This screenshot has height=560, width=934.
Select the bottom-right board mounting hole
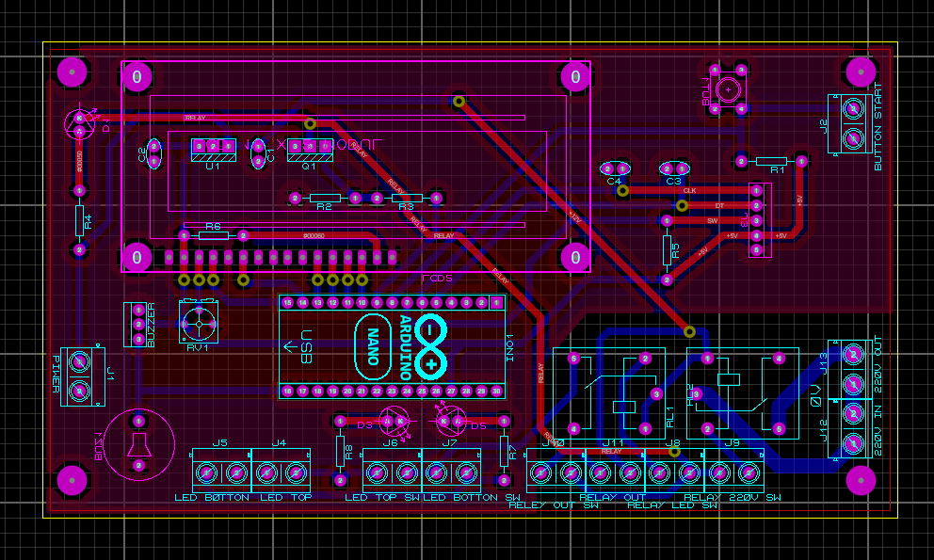pos(861,480)
